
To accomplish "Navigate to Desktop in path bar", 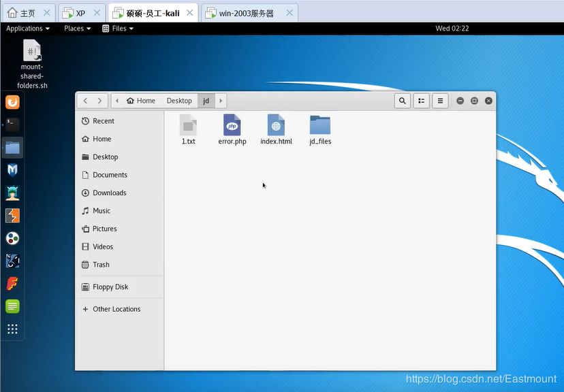I will (x=179, y=101).
